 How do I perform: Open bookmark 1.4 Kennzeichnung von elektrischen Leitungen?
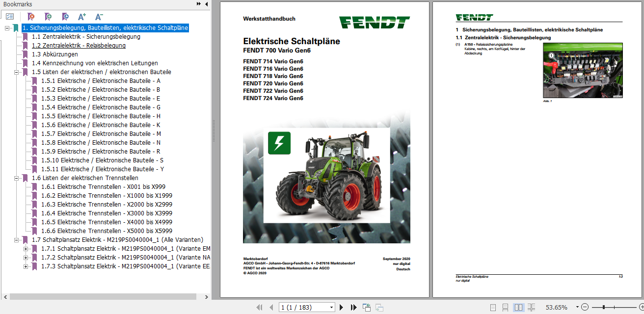pos(95,63)
